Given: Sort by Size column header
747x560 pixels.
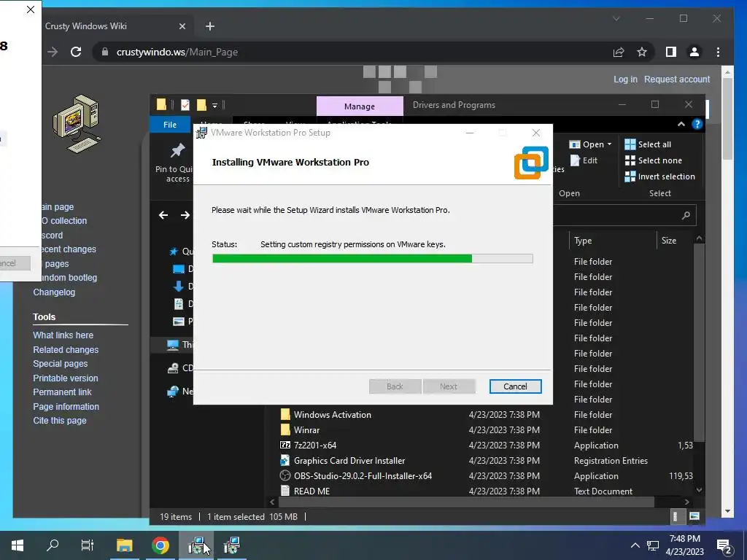Looking at the screenshot, I should click(668, 241).
